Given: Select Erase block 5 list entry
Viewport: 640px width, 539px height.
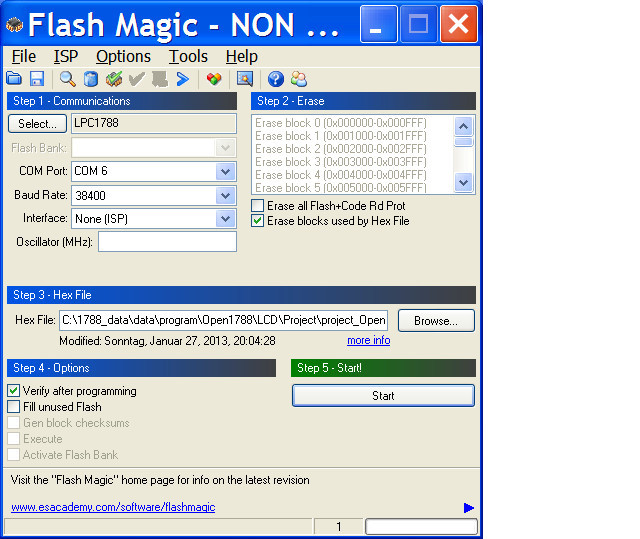Looking at the screenshot, I should point(341,188).
